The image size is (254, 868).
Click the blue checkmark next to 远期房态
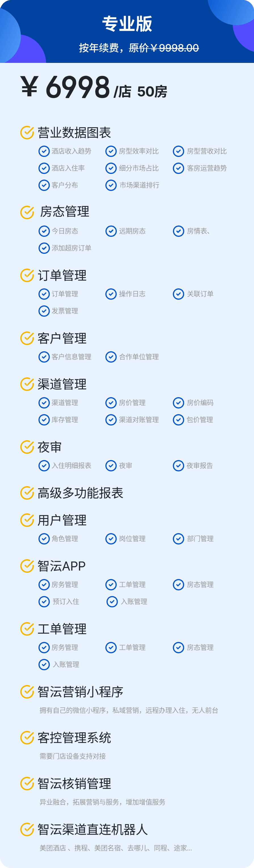pos(111,231)
